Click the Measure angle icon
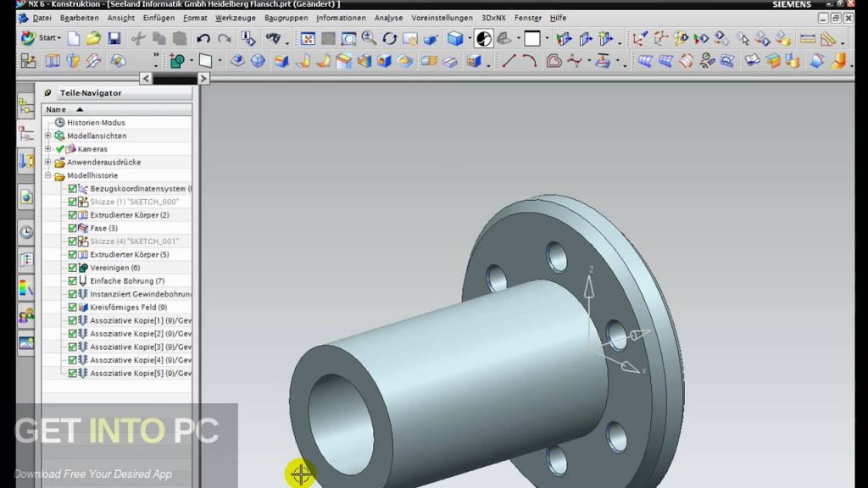The image size is (868, 488). [x=828, y=38]
